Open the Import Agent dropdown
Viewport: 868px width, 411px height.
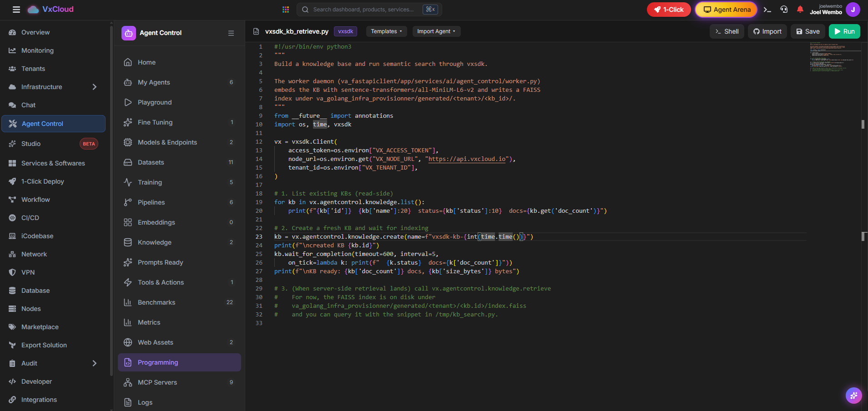point(436,31)
